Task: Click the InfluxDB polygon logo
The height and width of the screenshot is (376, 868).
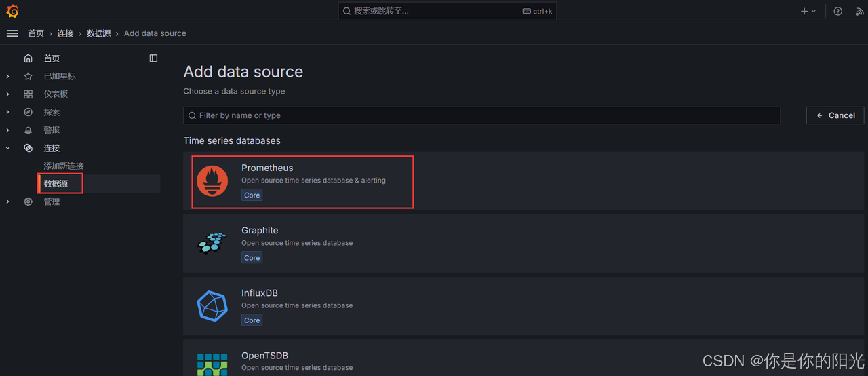Action: click(212, 306)
